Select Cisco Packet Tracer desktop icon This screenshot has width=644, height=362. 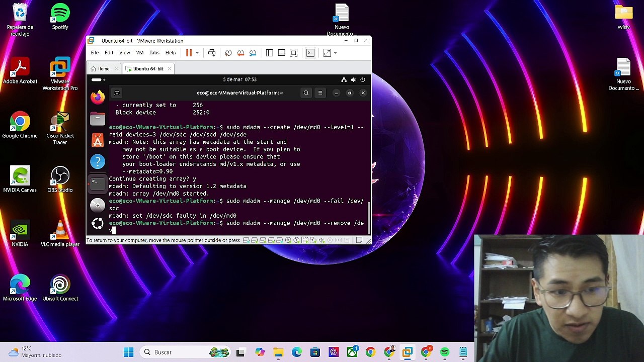pyautogui.click(x=60, y=129)
